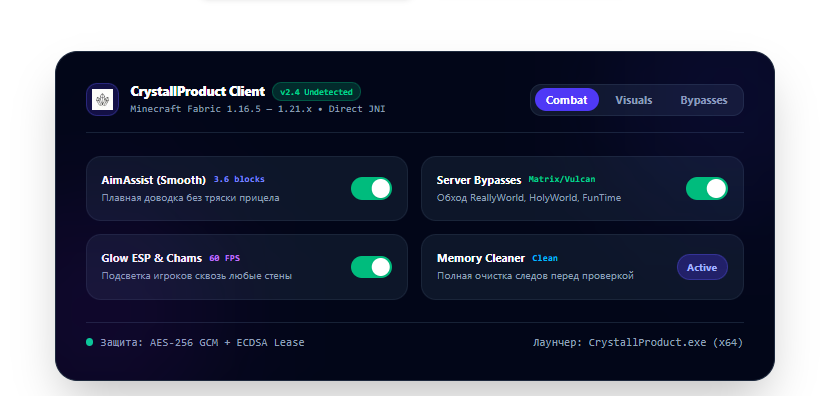Disable the Server Bypasses switch
This screenshot has width=838, height=396.
click(707, 189)
